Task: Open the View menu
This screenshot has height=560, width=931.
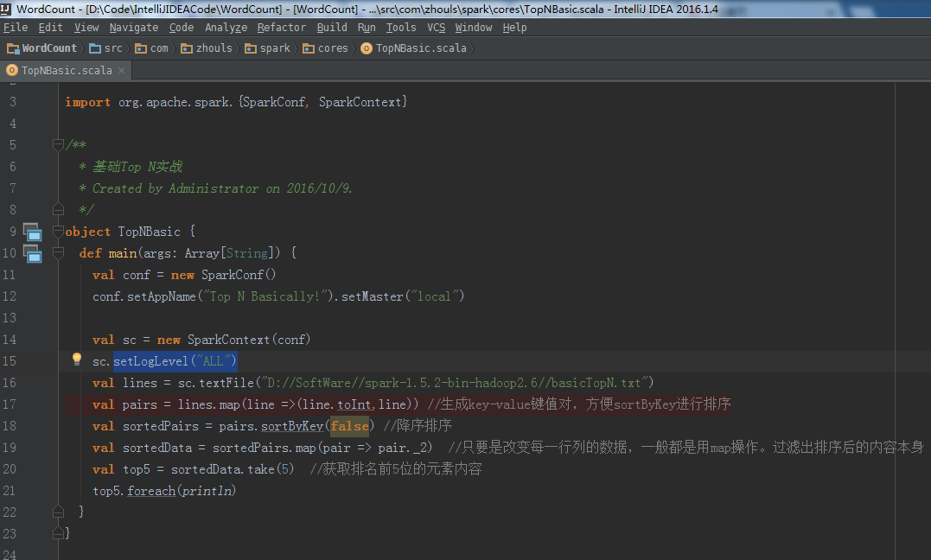Action: [86, 28]
